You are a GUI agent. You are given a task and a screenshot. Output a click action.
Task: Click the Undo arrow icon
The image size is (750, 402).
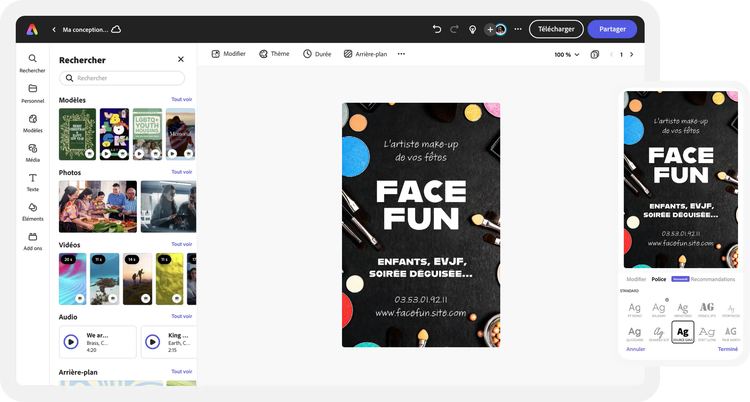[437, 29]
